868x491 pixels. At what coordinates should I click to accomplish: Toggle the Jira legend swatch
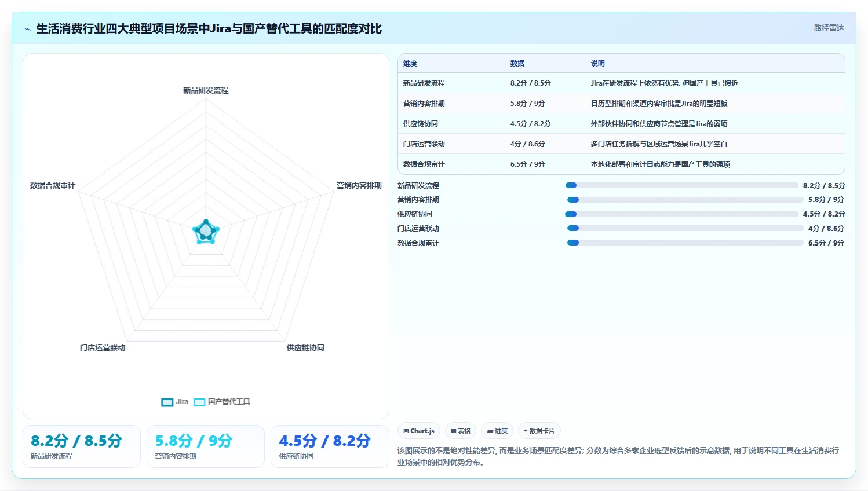tap(167, 402)
